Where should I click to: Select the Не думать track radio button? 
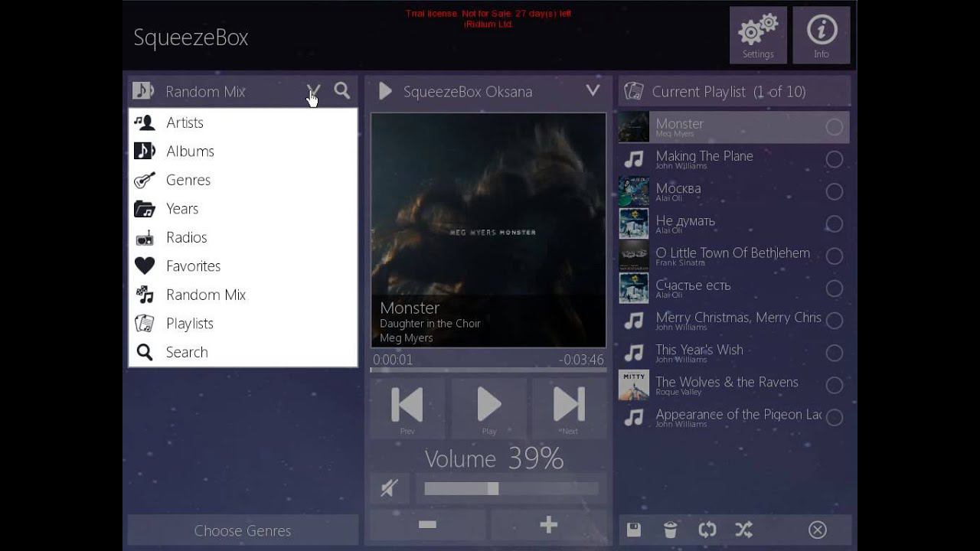tap(835, 223)
